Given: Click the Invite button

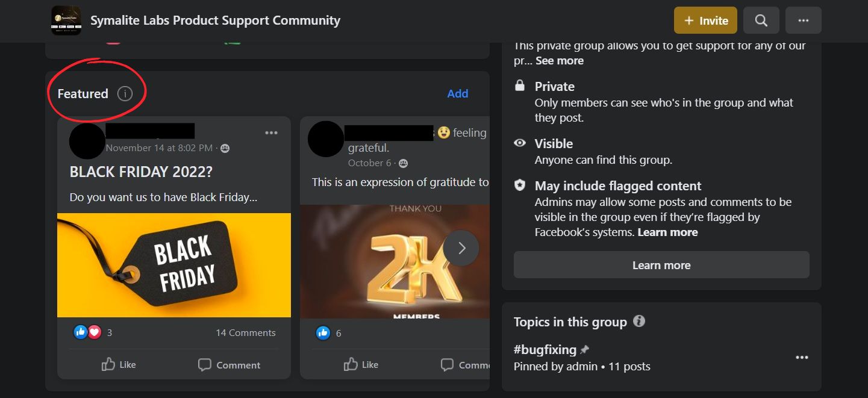Looking at the screenshot, I should [x=705, y=20].
